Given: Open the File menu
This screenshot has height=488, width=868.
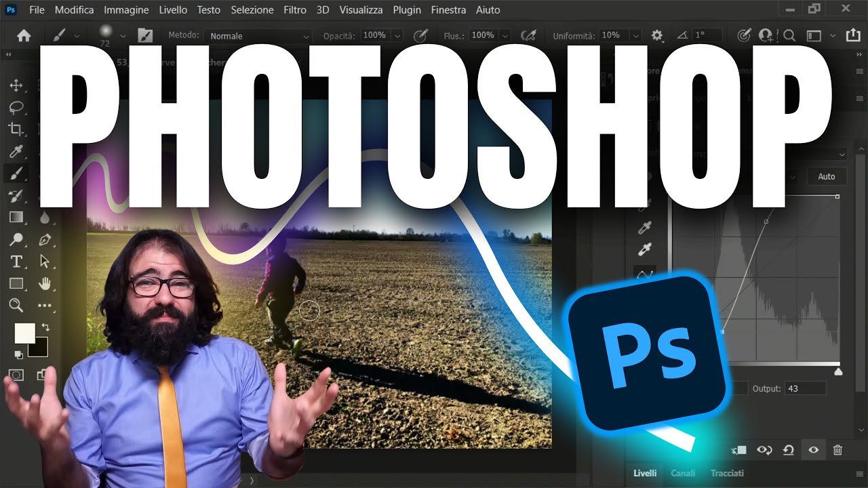Looking at the screenshot, I should (x=37, y=10).
